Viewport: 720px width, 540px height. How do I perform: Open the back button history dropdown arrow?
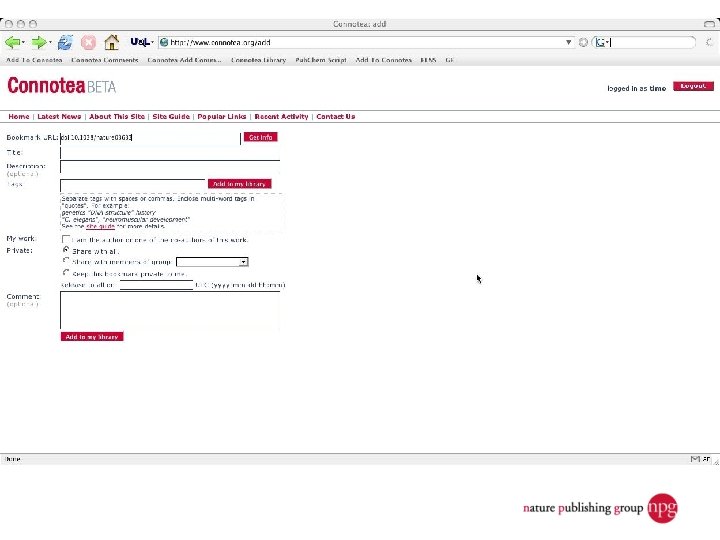pyautogui.click(x=23, y=43)
